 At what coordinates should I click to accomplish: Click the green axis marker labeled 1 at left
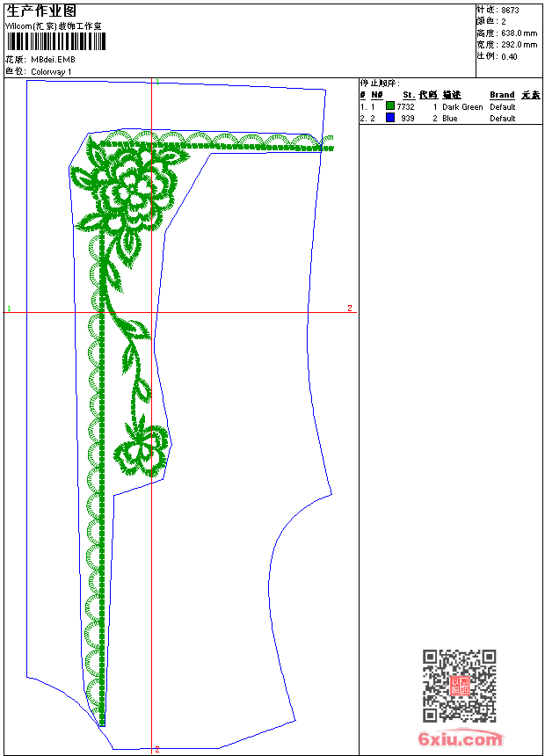[9, 309]
